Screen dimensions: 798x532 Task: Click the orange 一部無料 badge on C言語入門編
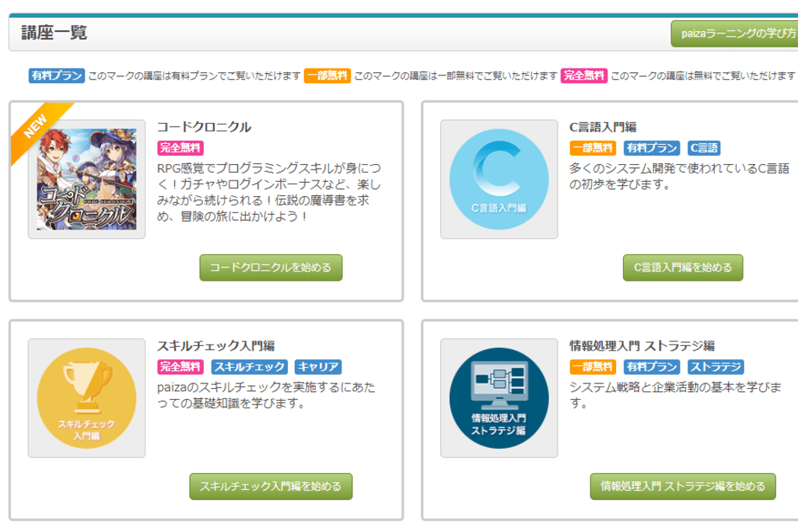(x=593, y=148)
